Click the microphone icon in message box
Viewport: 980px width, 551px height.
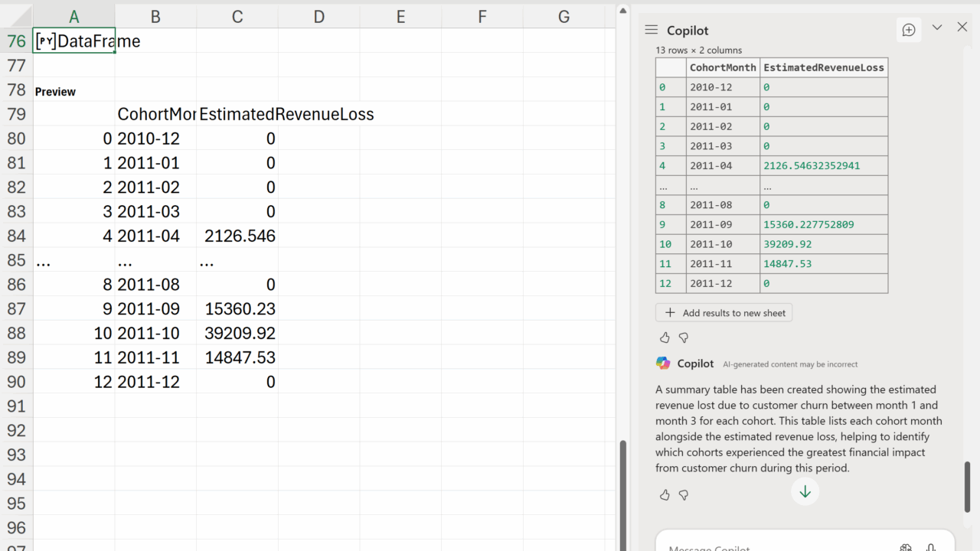(x=931, y=546)
